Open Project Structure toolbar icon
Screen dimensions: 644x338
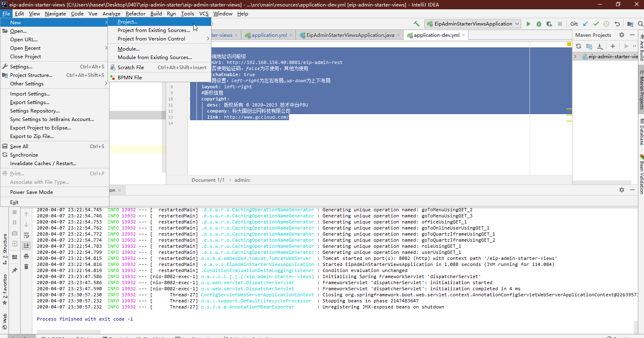tap(630, 24)
